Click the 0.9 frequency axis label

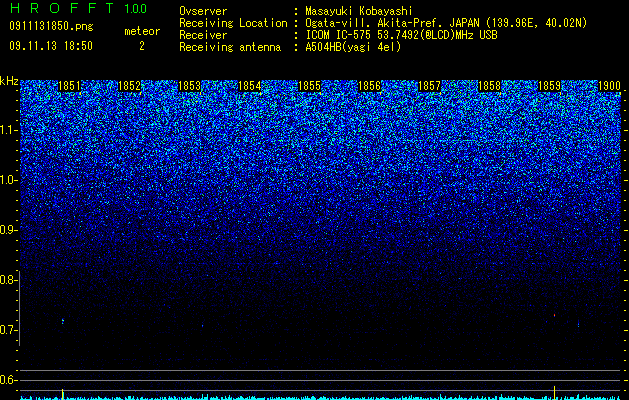pos(8,230)
